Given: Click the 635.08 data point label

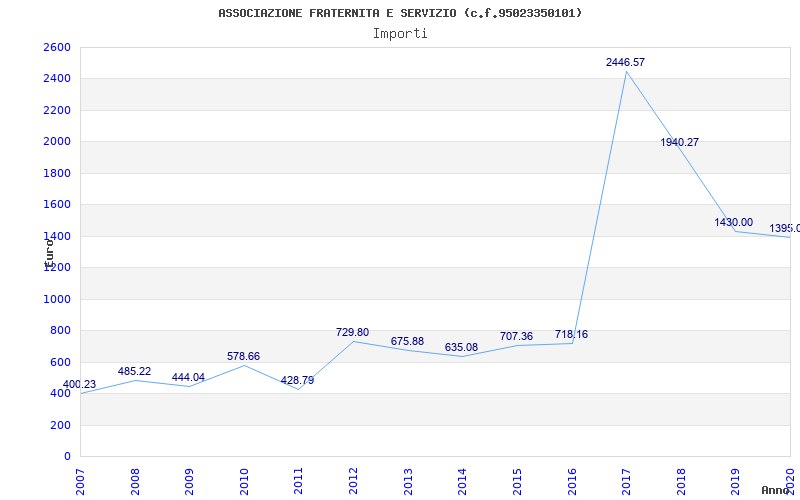Looking at the screenshot, I should 461,347.
